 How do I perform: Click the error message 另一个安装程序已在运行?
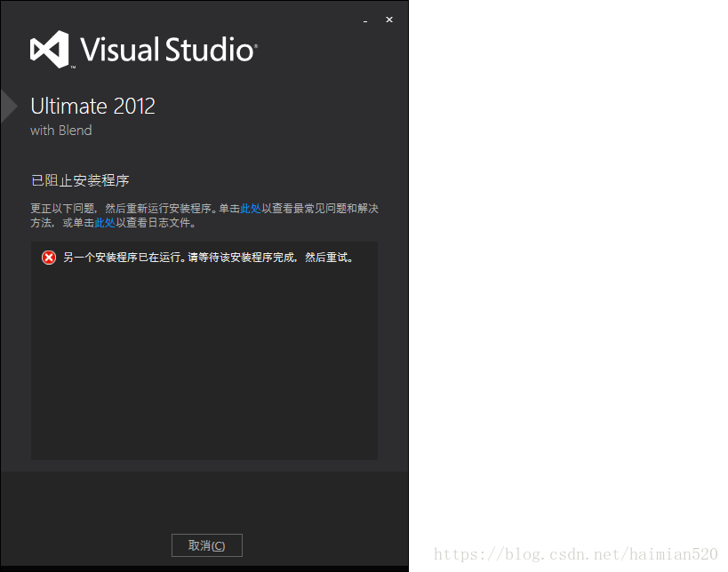(208, 258)
